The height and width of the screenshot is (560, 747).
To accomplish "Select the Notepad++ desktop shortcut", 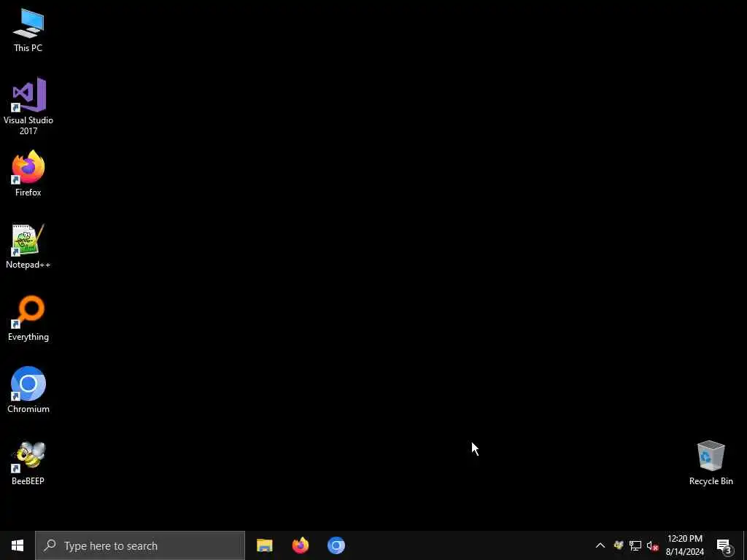I will pos(28,246).
